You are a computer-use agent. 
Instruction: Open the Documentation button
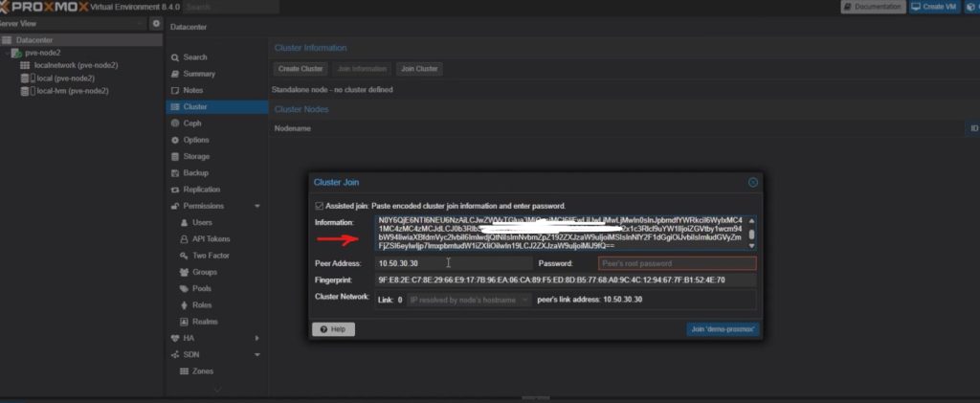[873, 7]
